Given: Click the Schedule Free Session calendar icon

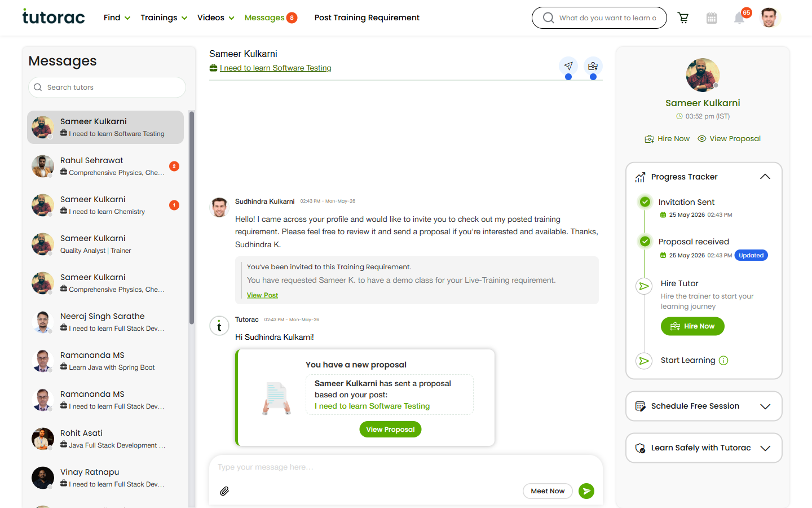Looking at the screenshot, I should [640, 406].
